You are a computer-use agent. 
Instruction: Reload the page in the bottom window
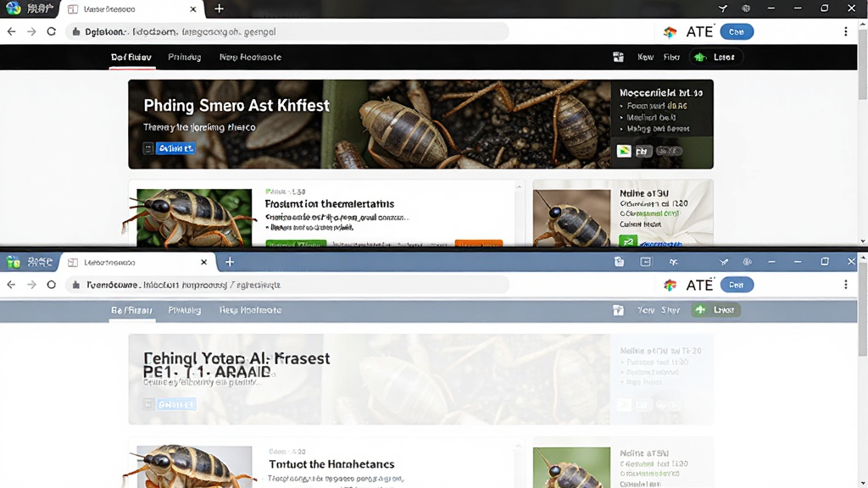tap(52, 285)
